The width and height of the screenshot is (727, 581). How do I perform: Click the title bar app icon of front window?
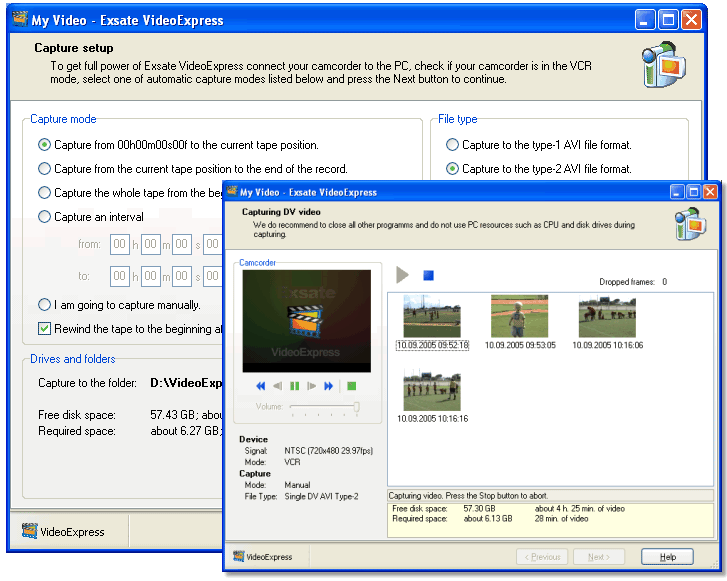[x=232, y=192]
